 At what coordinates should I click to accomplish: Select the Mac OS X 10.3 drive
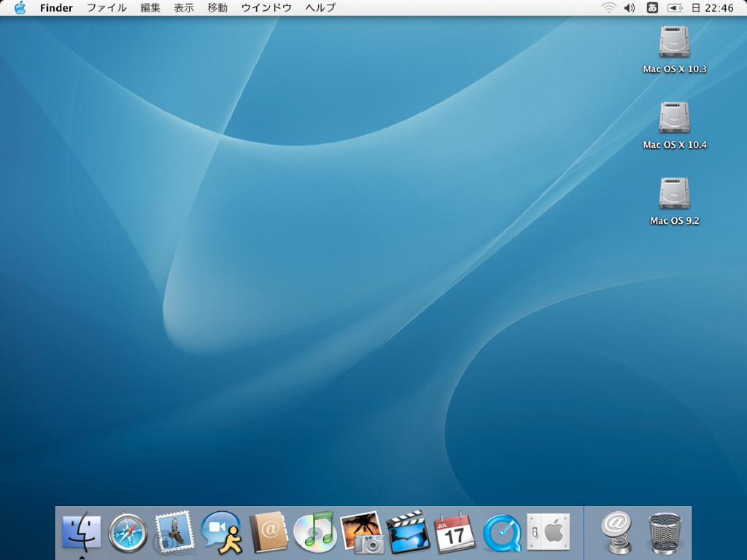click(674, 50)
